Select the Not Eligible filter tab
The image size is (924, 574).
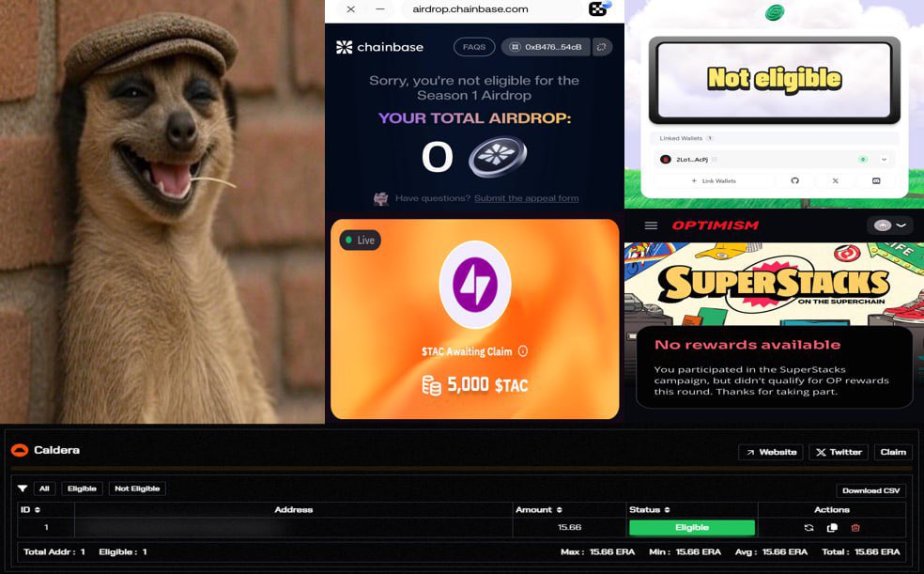137,489
